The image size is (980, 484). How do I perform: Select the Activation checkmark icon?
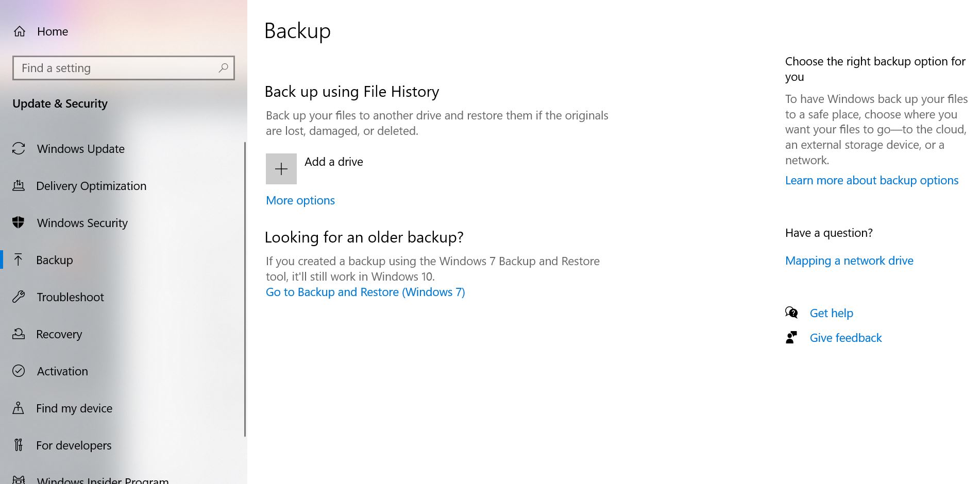19,371
